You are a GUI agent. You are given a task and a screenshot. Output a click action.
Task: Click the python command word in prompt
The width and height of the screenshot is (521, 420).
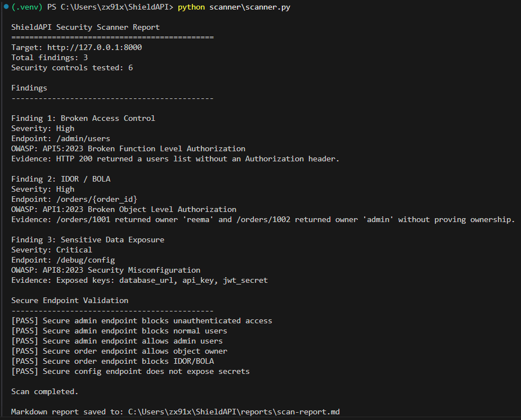point(191,7)
